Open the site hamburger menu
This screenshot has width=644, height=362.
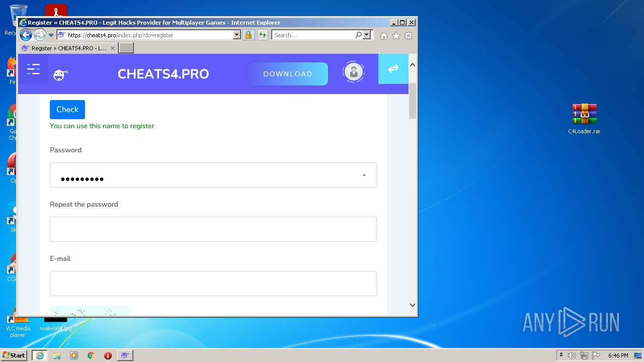[x=33, y=69]
